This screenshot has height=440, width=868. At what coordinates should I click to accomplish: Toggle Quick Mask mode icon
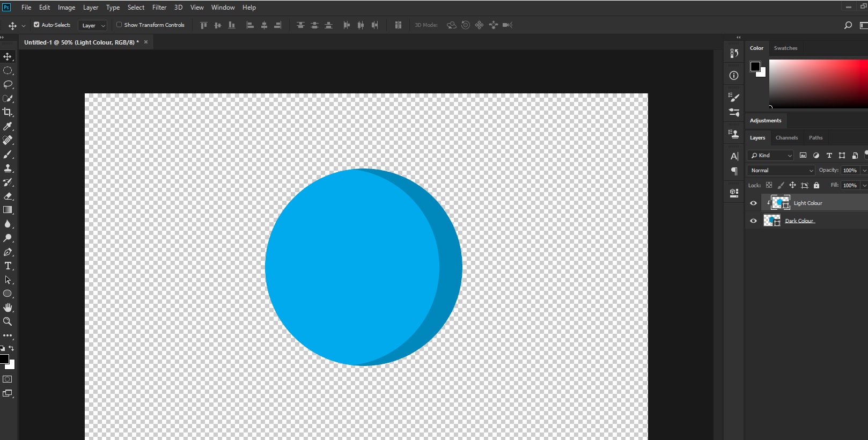tap(8, 379)
